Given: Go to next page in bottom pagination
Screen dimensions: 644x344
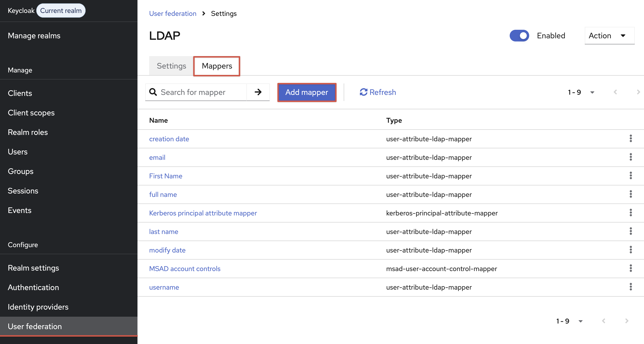Looking at the screenshot, I should tap(626, 321).
